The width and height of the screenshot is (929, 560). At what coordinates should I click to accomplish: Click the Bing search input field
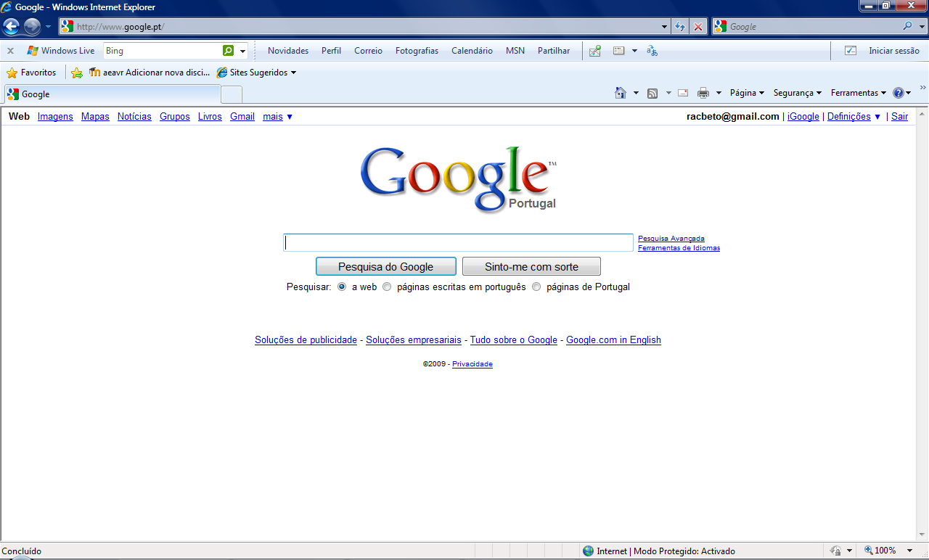(163, 51)
